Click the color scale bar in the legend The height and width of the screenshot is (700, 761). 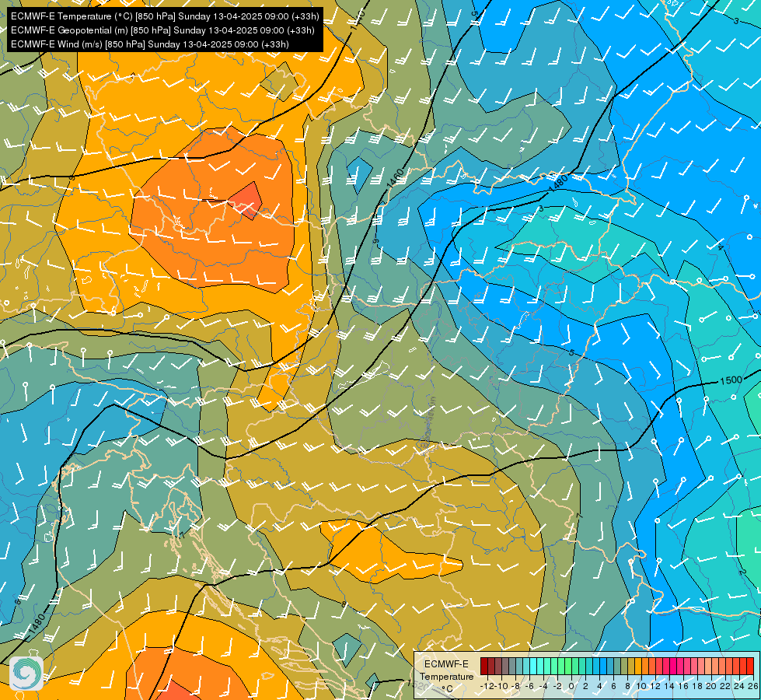click(x=617, y=666)
